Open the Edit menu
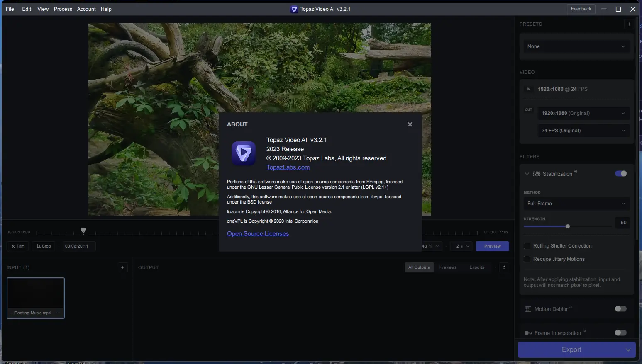This screenshot has height=364, width=642. tap(27, 9)
